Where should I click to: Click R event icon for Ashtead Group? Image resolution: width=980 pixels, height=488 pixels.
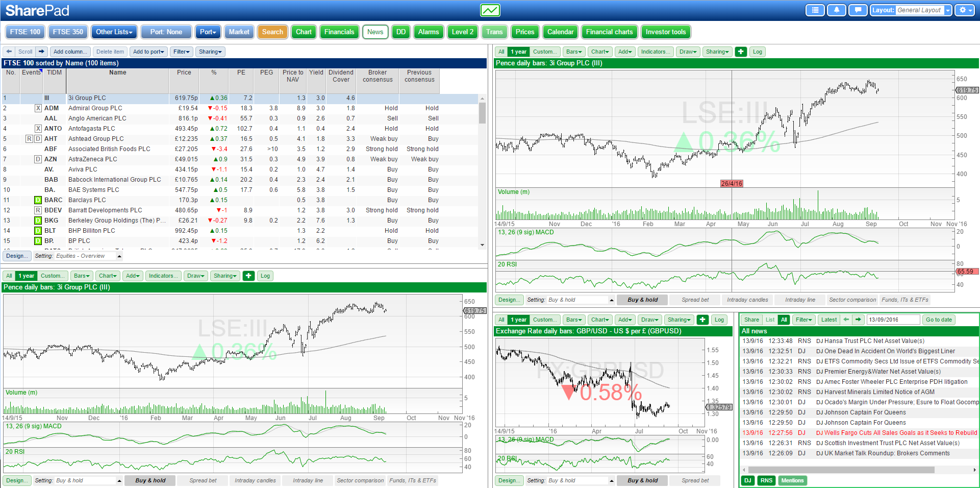(30, 139)
